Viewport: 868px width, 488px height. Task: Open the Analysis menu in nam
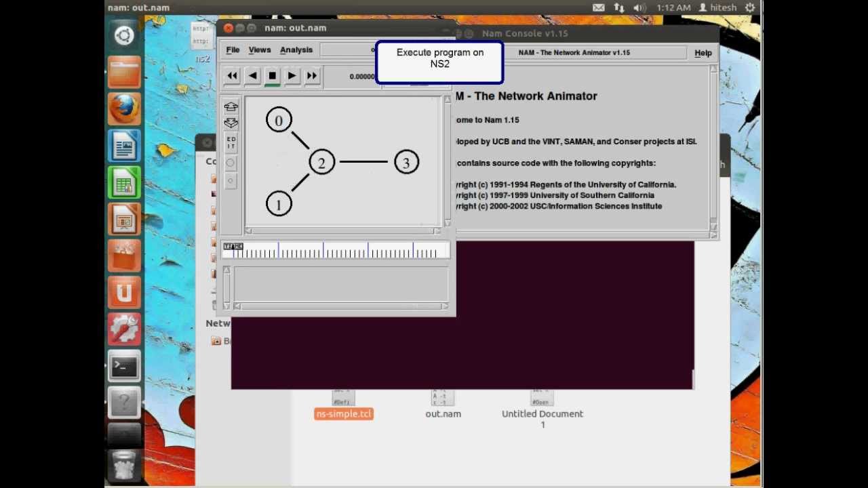point(296,50)
